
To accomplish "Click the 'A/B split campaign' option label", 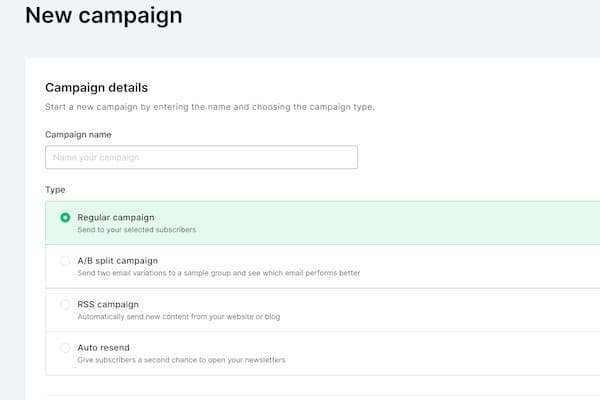I will 117,260.
